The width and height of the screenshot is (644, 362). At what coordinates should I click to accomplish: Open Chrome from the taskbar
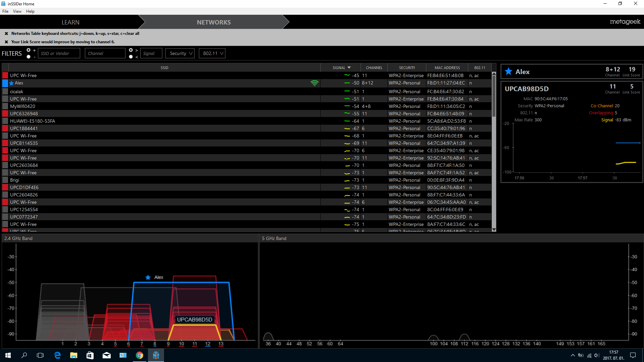(x=140, y=355)
